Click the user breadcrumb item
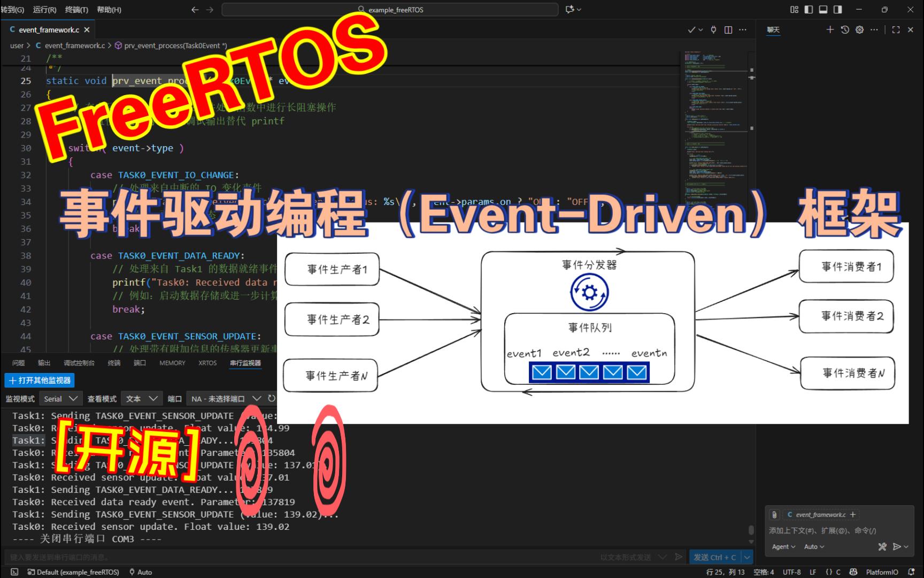 (x=17, y=45)
